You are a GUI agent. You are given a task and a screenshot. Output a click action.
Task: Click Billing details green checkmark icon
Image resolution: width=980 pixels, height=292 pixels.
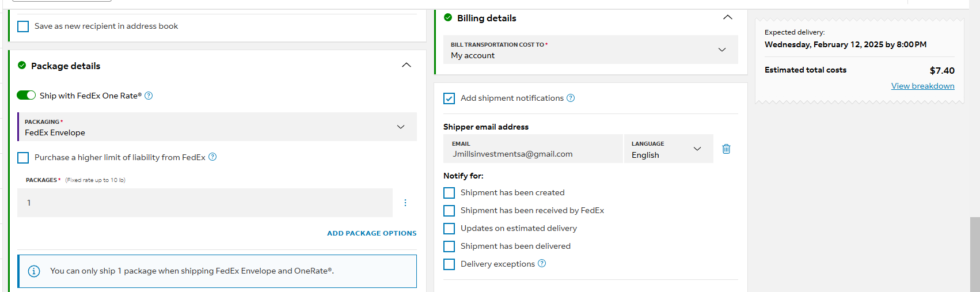tap(448, 17)
